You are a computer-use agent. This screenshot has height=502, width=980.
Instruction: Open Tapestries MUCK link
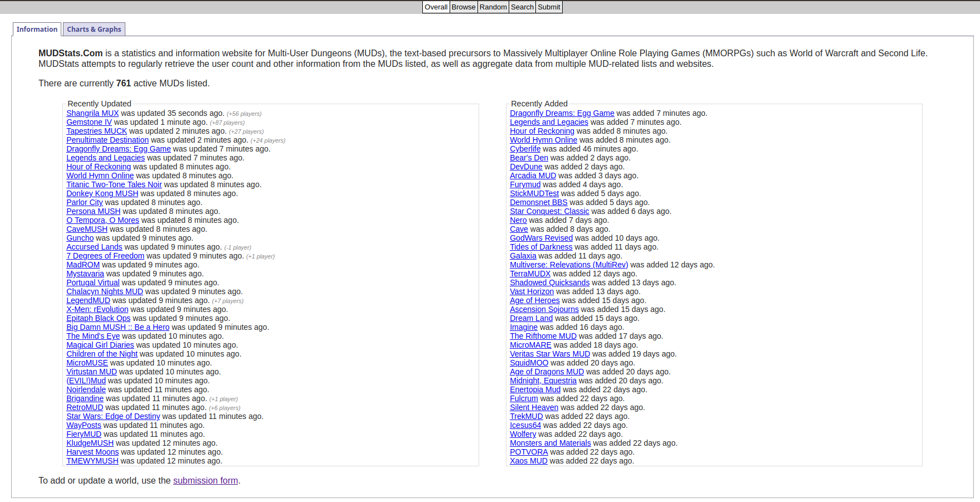pos(96,131)
